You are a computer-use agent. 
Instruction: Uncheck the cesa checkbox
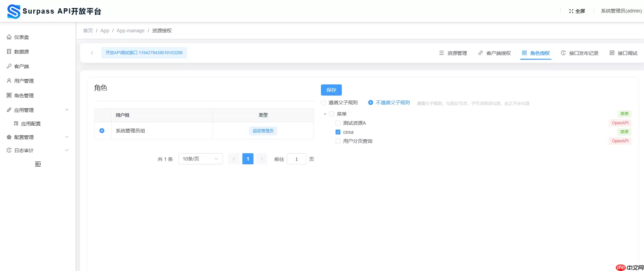coord(338,132)
